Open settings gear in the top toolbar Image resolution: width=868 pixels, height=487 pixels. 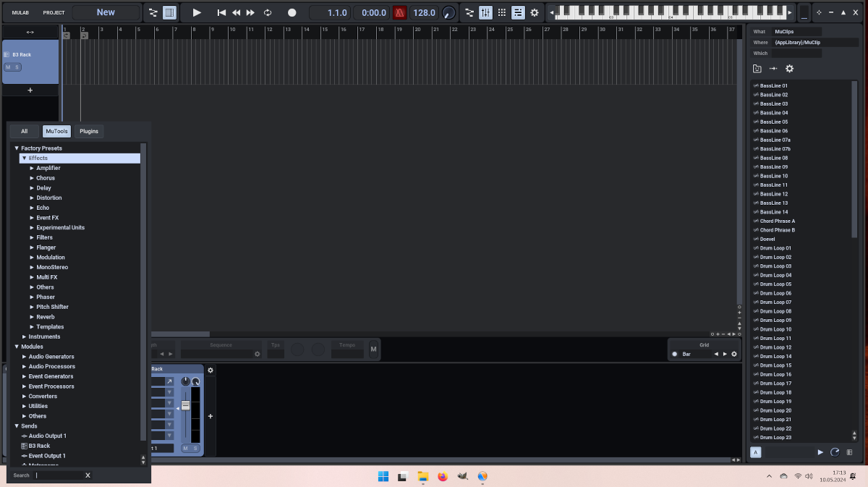(x=535, y=12)
